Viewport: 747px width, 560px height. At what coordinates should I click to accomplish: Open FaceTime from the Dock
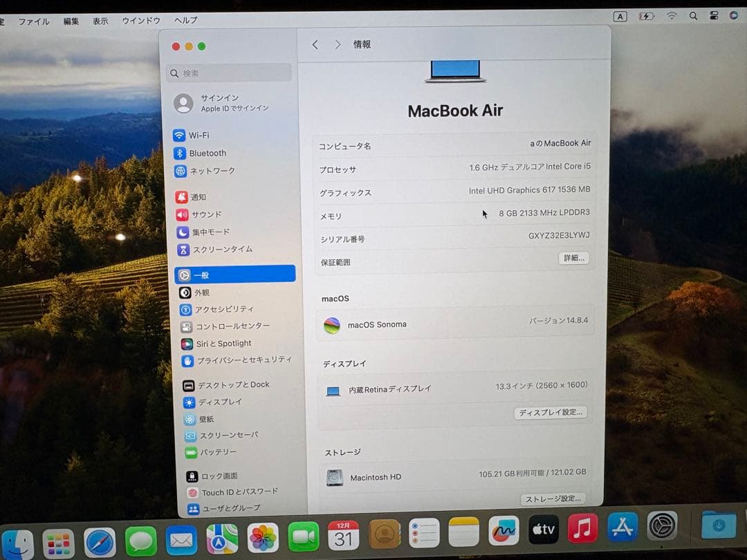(304, 536)
